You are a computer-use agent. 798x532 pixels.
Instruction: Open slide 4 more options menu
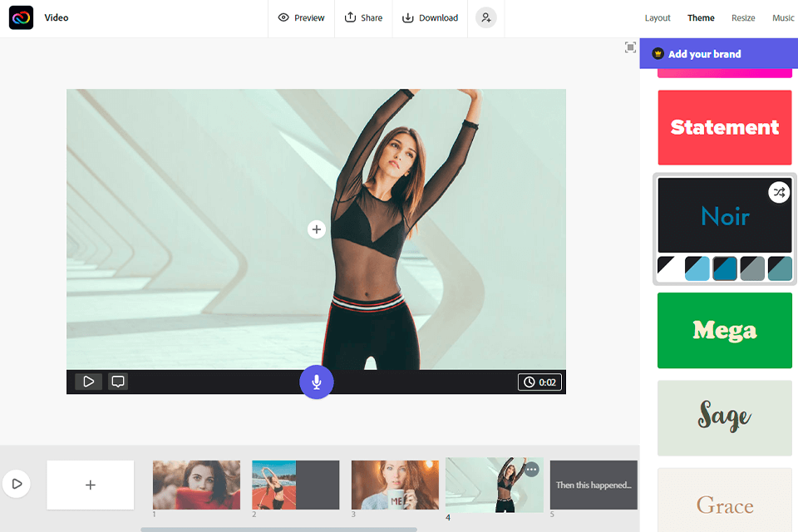[531, 470]
